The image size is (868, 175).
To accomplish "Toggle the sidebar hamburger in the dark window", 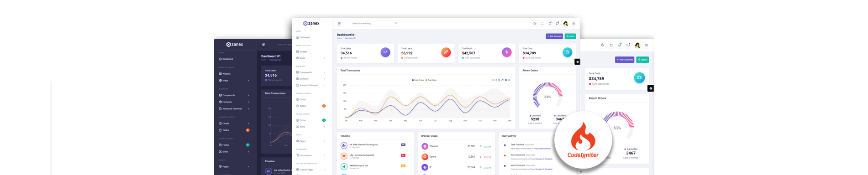I will tap(263, 45).
